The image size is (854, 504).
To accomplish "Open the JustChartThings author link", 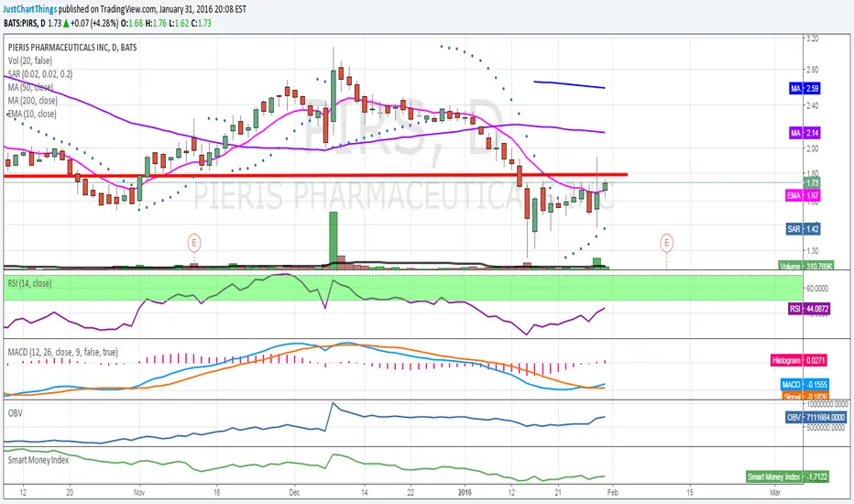I will [30, 9].
